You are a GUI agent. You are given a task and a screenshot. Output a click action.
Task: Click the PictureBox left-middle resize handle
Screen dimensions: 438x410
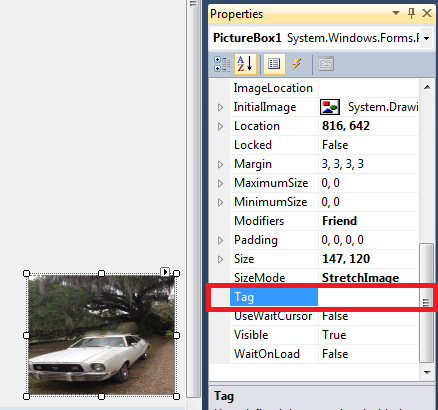click(x=26, y=335)
